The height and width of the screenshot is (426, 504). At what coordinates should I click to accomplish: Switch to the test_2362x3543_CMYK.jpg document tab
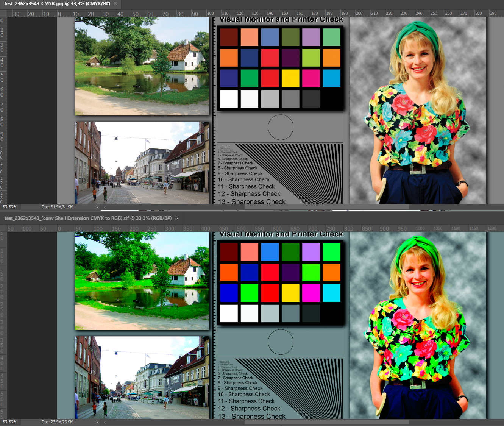click(x=57, y=4)
